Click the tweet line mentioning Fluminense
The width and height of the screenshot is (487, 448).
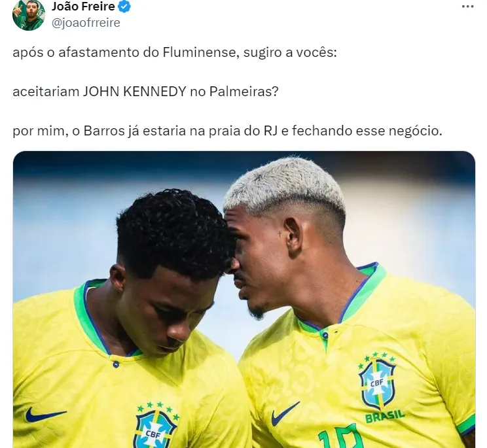[175, 52]
